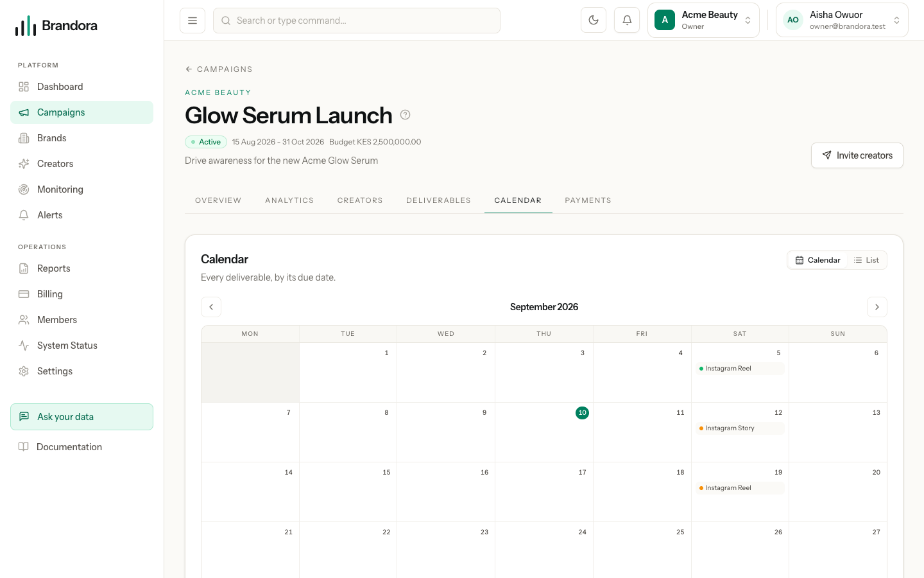Open Instagram Reel deliverable on September 19
924x578 pixels.
[x=740, y=488]
